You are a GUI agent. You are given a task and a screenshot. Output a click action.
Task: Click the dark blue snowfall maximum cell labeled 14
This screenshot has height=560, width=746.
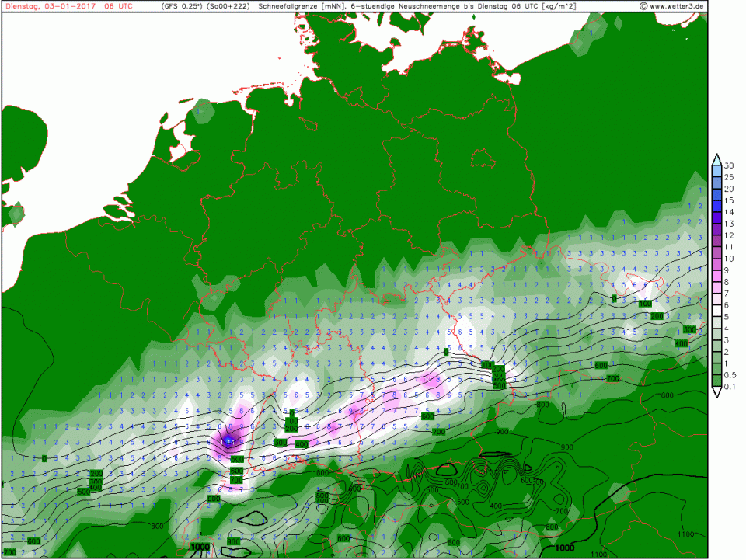[x=228, y=441]
